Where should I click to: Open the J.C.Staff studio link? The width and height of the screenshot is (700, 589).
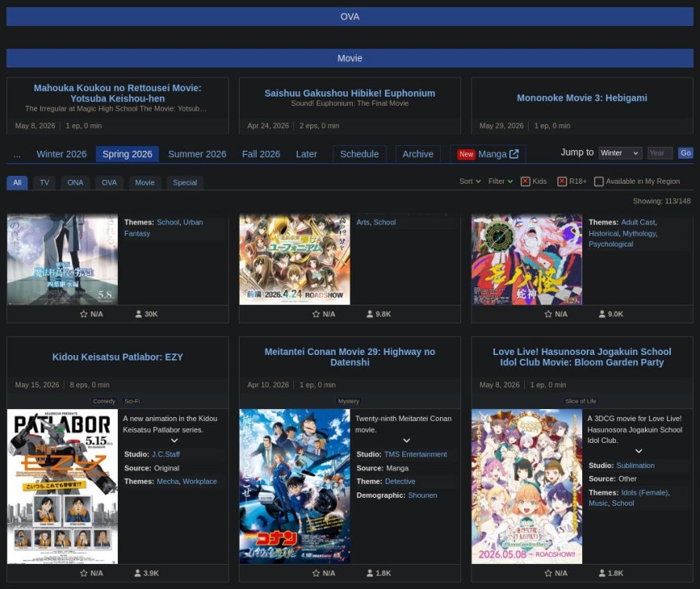coord(166,454)
